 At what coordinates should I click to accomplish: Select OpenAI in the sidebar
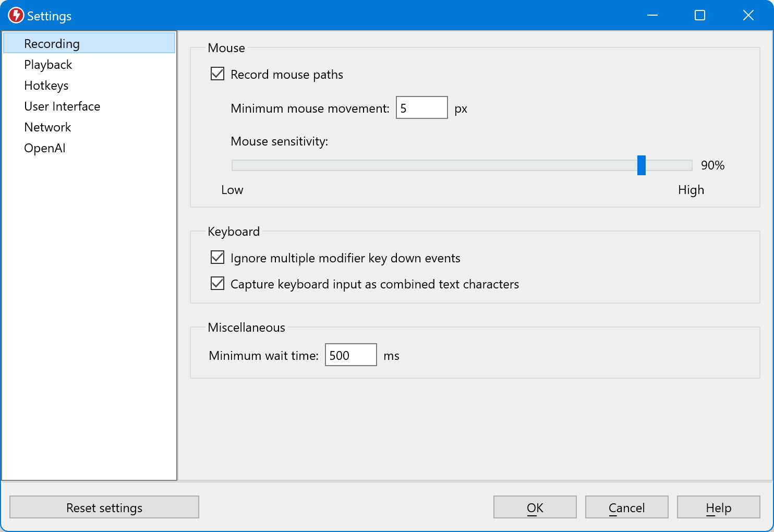(45, 148)
